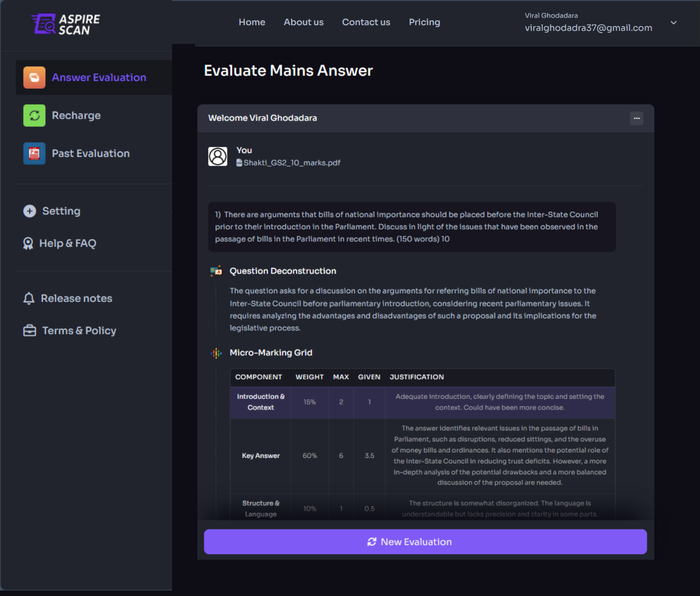
Task: Navigate to Pricing page
Action: [424, 22]
